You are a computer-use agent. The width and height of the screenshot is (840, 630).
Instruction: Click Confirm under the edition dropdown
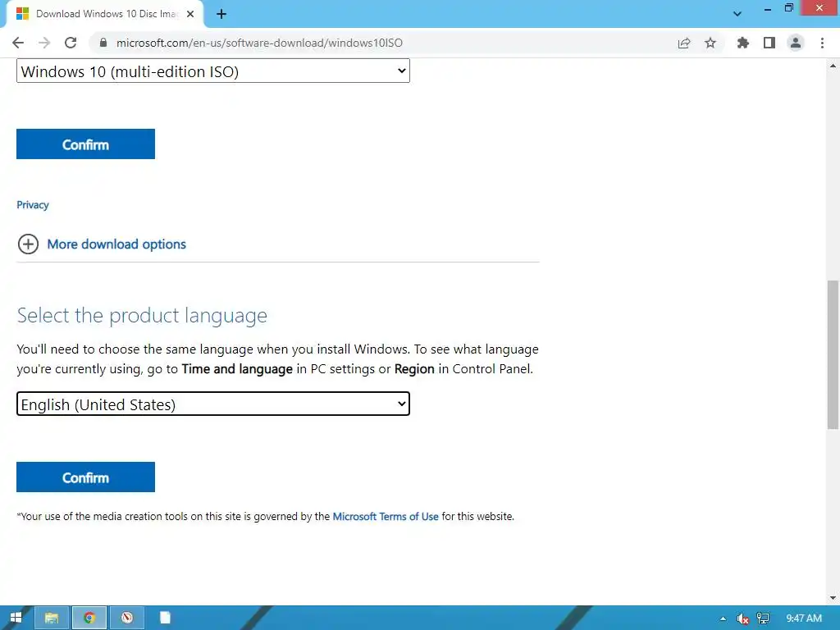[x=85, y=144]
